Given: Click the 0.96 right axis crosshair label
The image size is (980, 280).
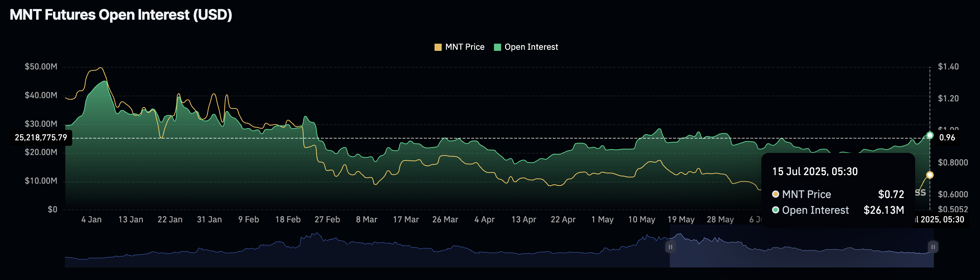Looking at the screenshot, I should coord(947,138).
